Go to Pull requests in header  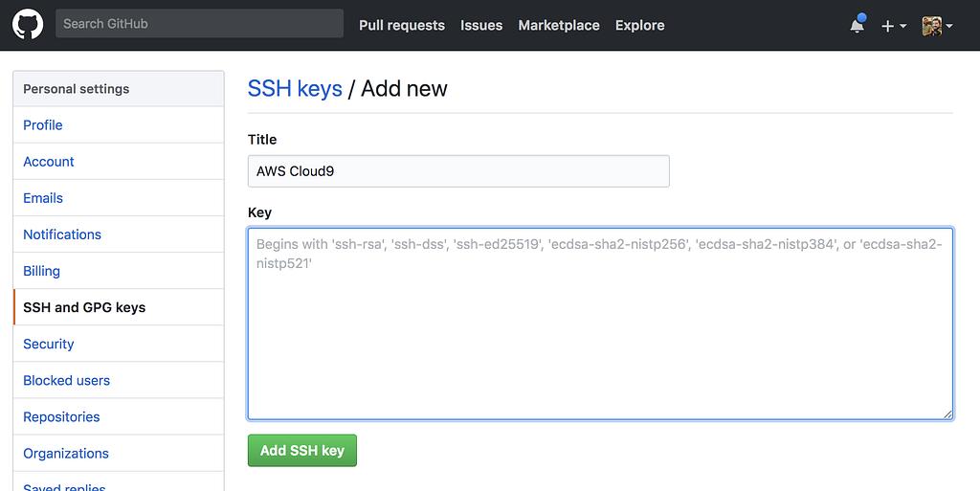pos(402,26)
